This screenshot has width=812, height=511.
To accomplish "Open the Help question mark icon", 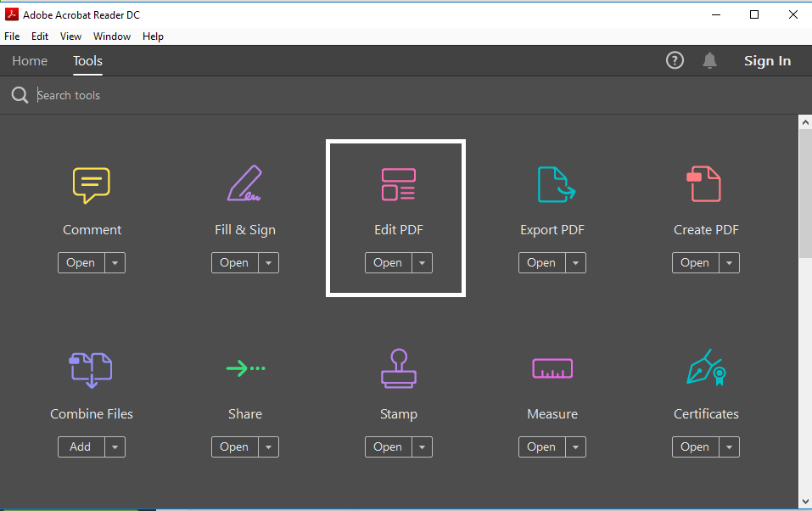I will [675, 60].
